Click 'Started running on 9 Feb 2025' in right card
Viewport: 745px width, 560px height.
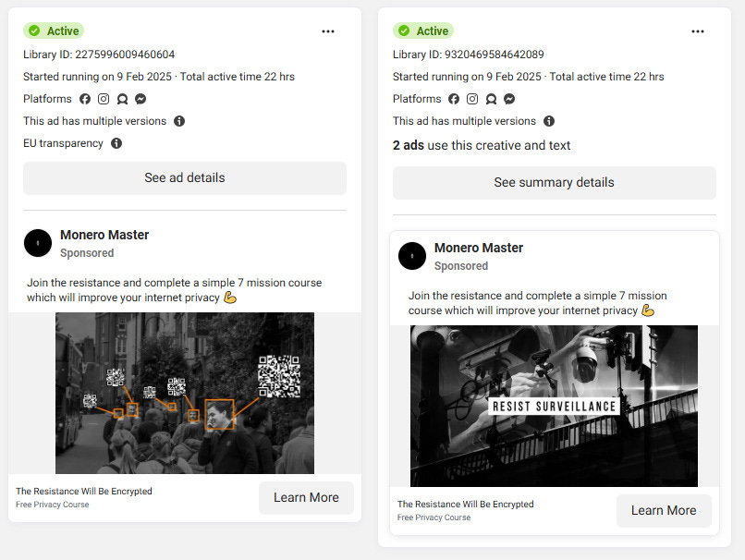coord(467,77)
